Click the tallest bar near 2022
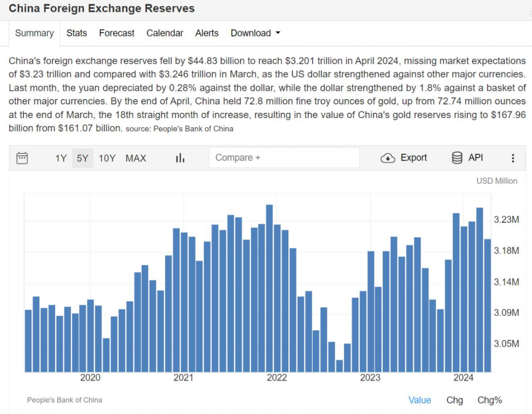The height and width of the screenshot is (414, 532). 269,286
